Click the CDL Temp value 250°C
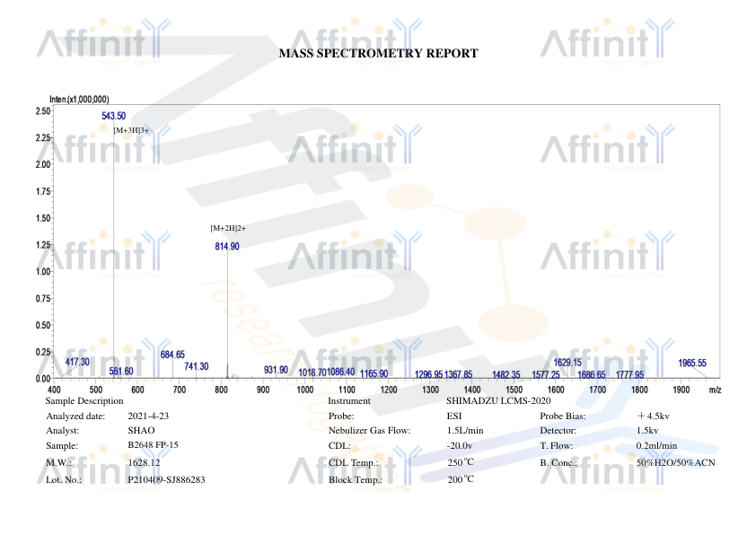The image size is (756, 535). point(461,462)
